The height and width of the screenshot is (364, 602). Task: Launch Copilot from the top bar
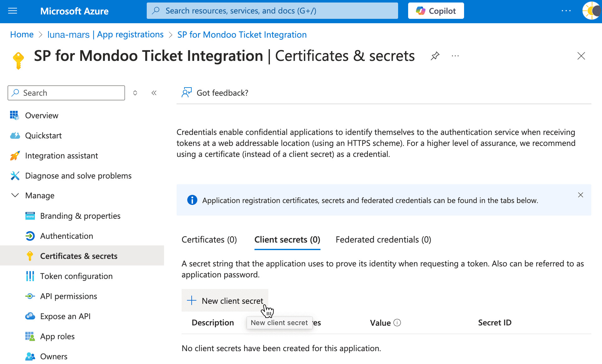435,10
